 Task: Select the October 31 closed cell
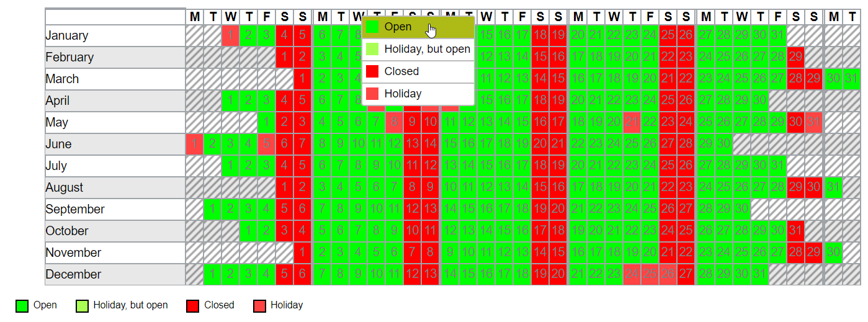coord(795,231)
